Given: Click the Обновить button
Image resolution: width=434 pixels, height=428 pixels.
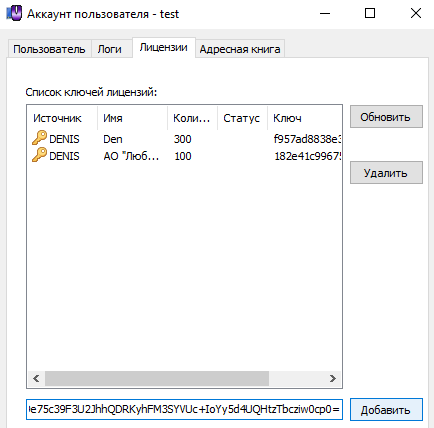Looking at the screenshot, I should 386,117.
